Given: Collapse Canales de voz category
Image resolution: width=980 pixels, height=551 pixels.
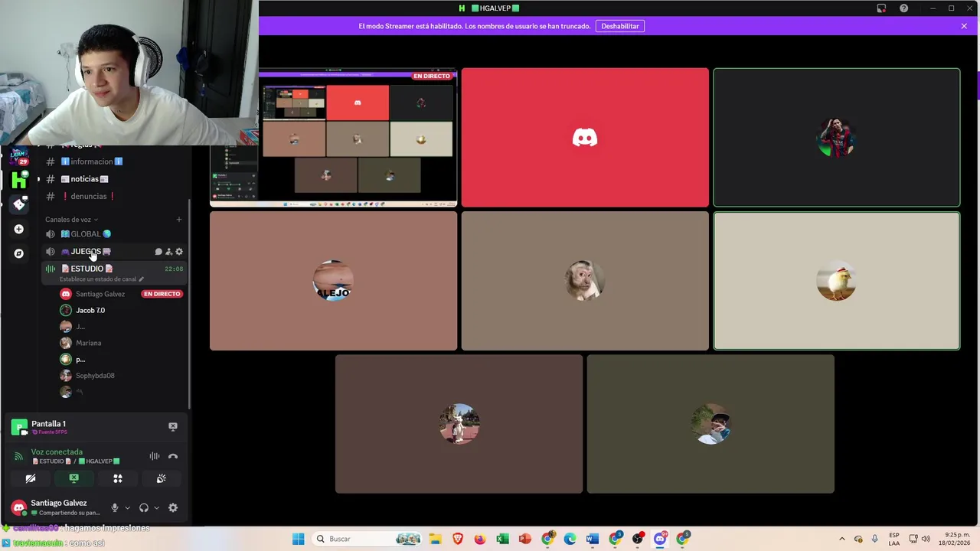Looking at the screenshot, I should 71,220.
